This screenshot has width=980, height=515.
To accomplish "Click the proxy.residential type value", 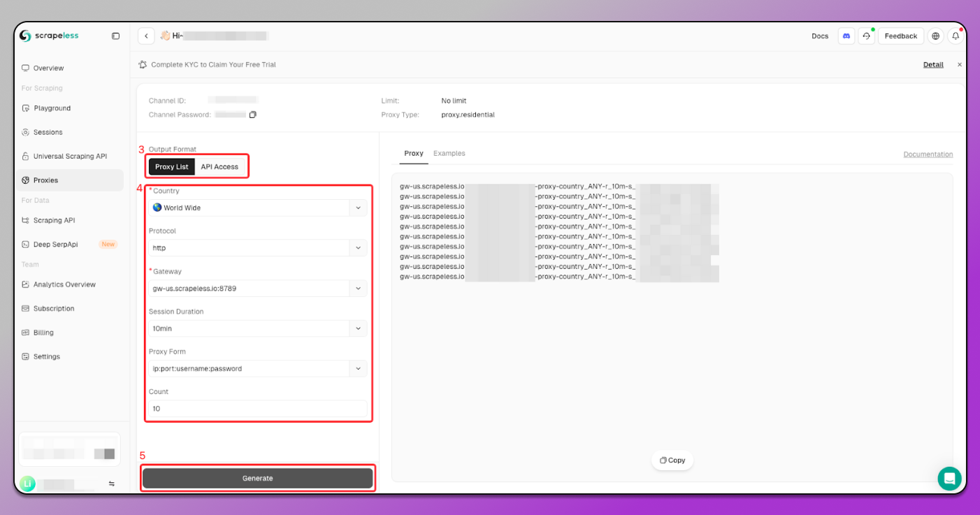I will click(x=468, y=115).
